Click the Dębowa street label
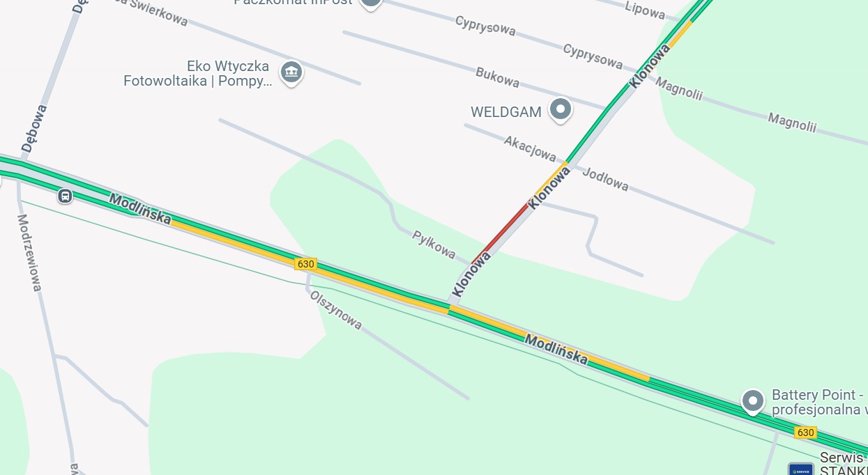The image size is (868, 475). click(x=34, y=128)
